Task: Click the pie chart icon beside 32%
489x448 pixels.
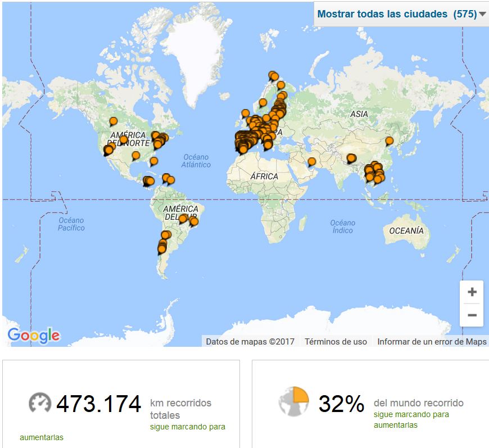Action: tap(293, 401)
